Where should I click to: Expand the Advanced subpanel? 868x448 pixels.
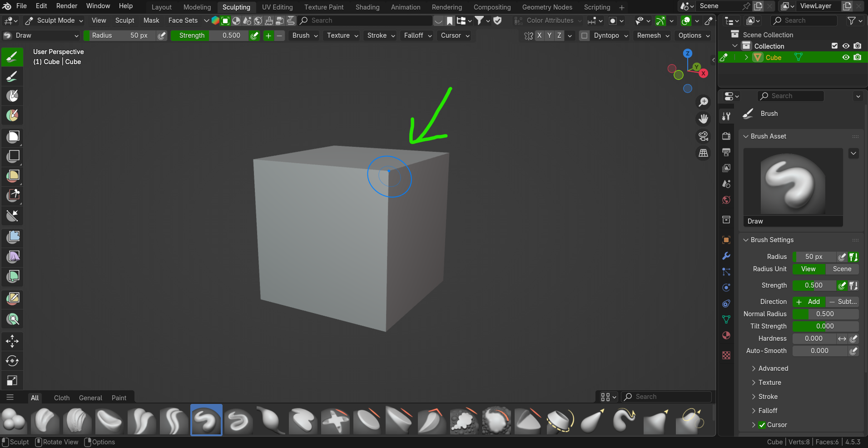point(773,368)
